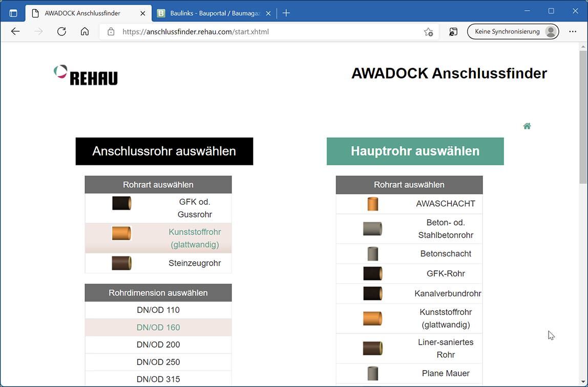Click the Hauptrohr auswählen header
The height and width of the screenshot is (387, 588).
pos(415,151)
